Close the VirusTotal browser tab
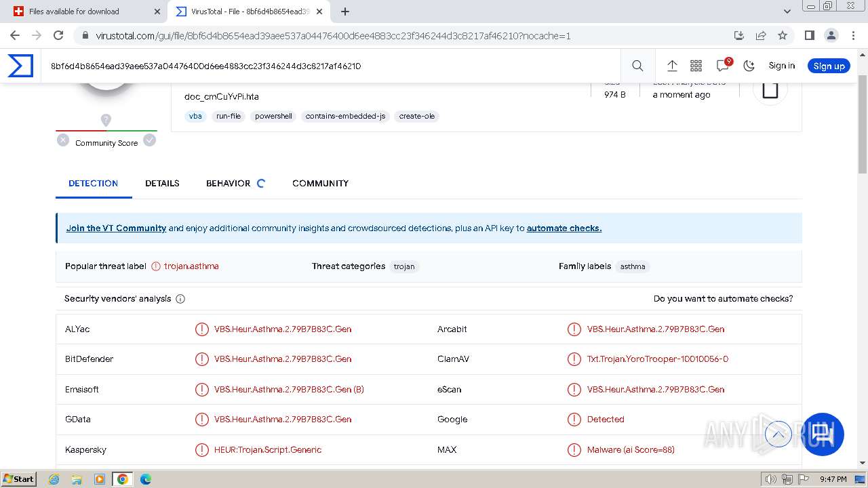 [x=319, y=12]
